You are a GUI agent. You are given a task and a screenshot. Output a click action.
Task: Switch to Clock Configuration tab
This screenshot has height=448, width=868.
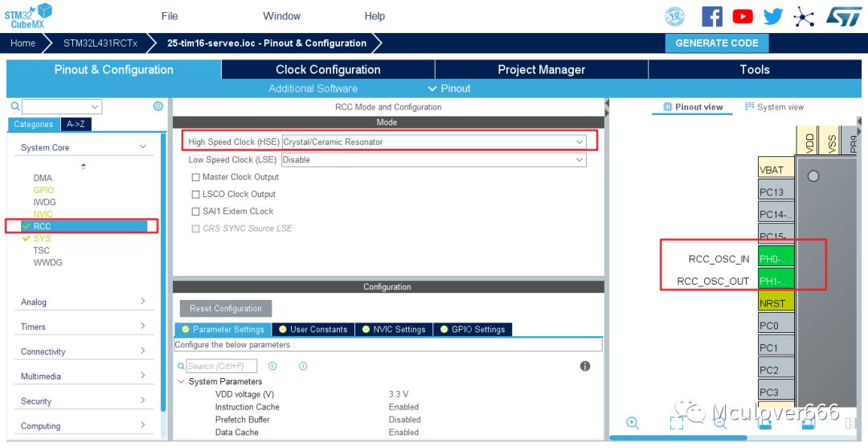(x=328, y=70)
